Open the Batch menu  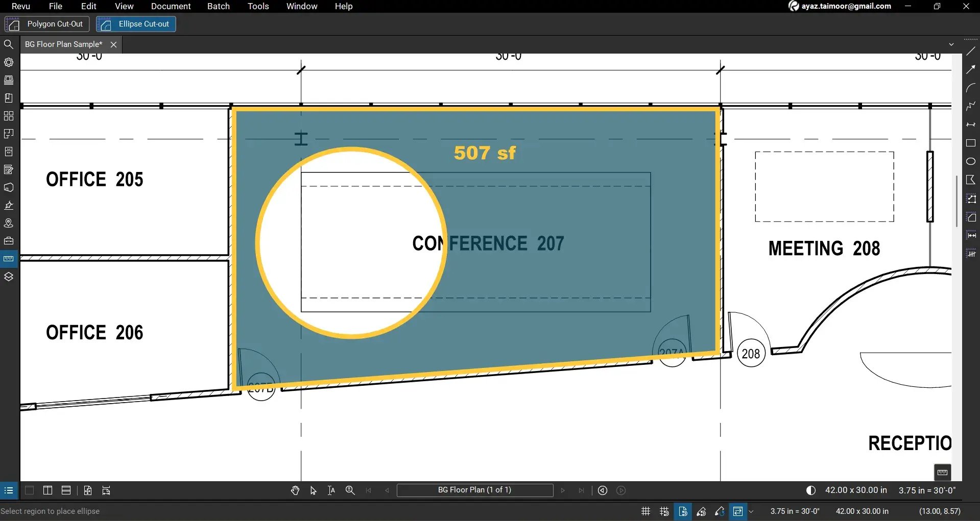[x=219, y=6]
